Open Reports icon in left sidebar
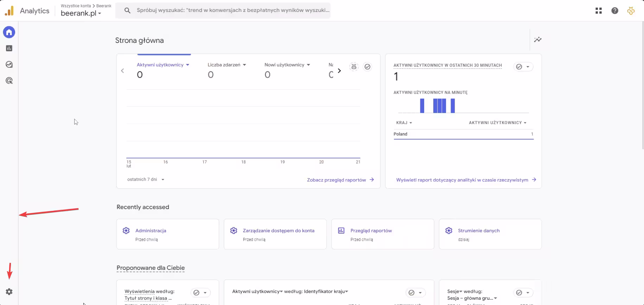The height and width of the screenshot is (305, 644). point(9,48)
